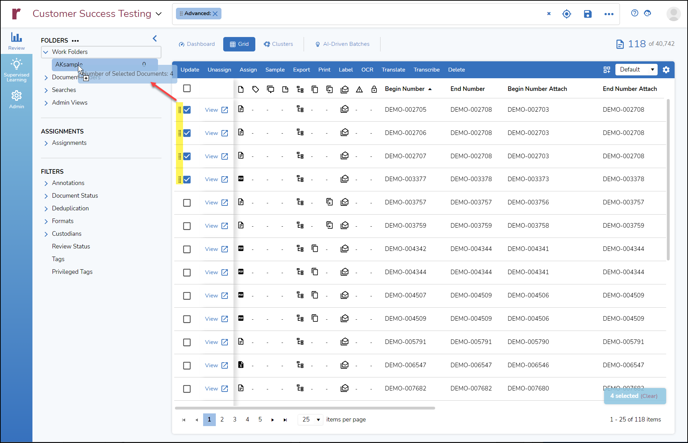Expand the Deduplication filter
This screenshot has height=443, width=688.
[x=46, y=209]
